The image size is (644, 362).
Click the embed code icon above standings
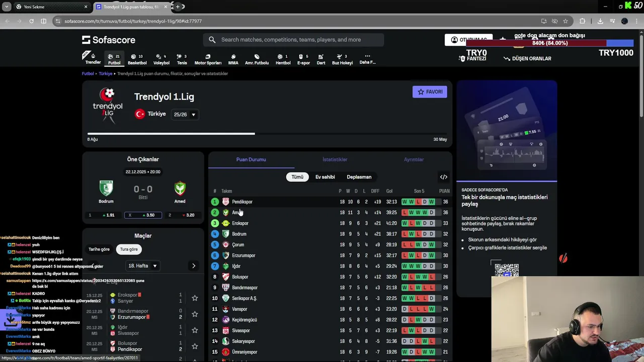click(x=444, y=177)
